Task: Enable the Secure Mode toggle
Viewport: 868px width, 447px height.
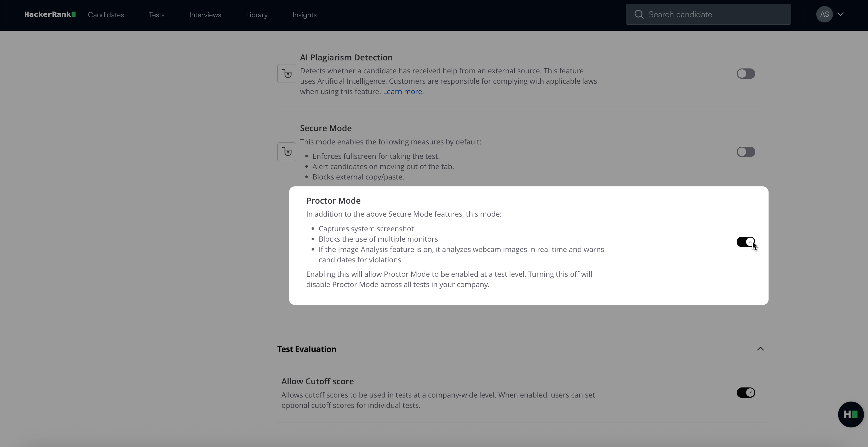Action: click(746, 152)
